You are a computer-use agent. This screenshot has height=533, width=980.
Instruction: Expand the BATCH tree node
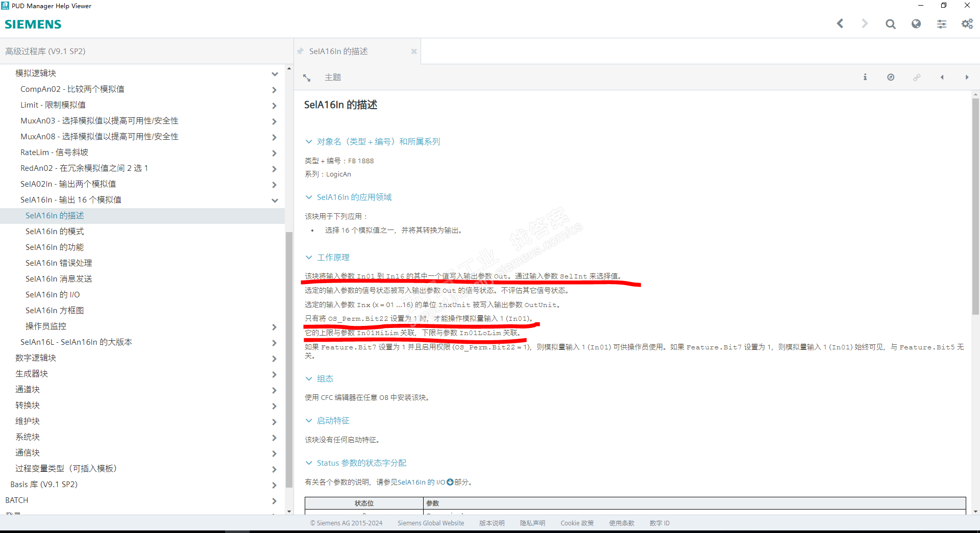[275, 501]
